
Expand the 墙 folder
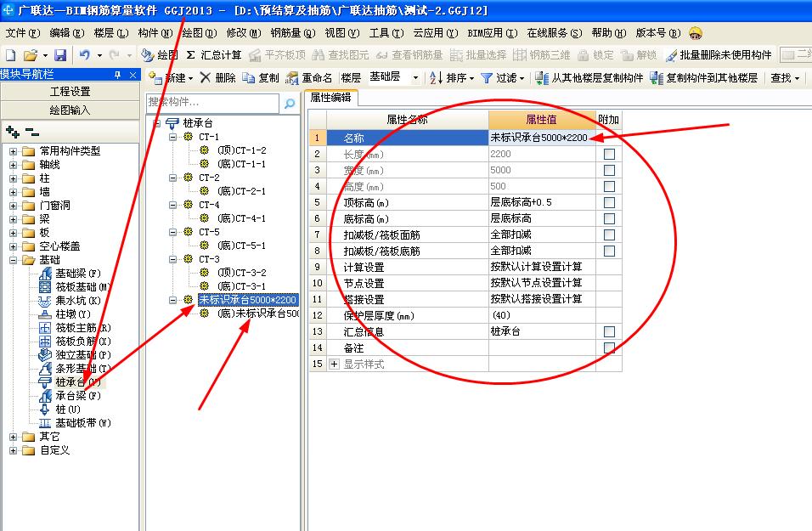(14, 192)
